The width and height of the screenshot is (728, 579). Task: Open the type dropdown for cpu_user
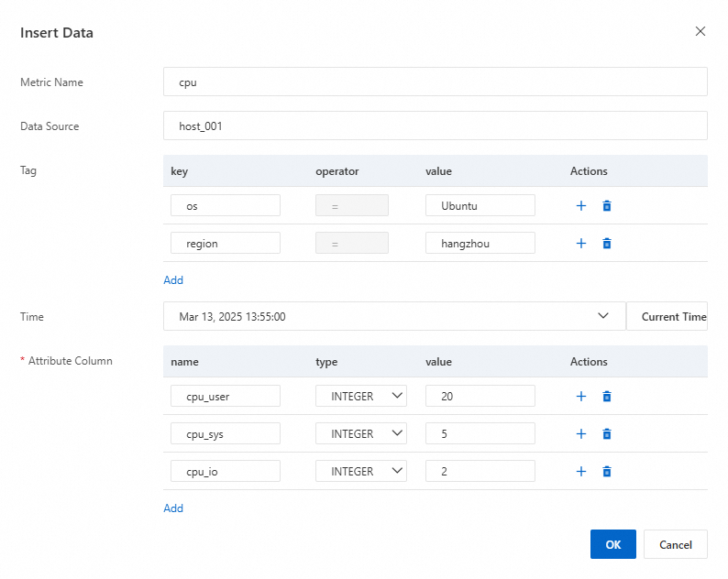click(x=361, y=396)
